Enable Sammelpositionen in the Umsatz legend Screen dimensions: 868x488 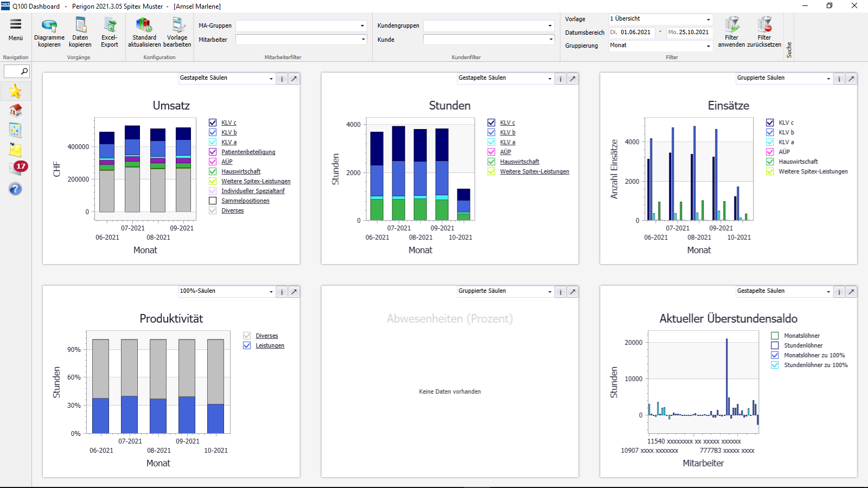coord(212,201)
